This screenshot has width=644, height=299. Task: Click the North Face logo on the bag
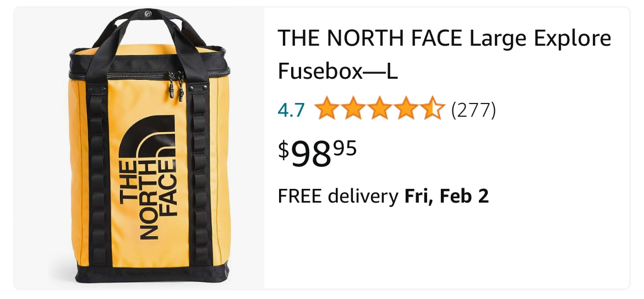[148, 177]
